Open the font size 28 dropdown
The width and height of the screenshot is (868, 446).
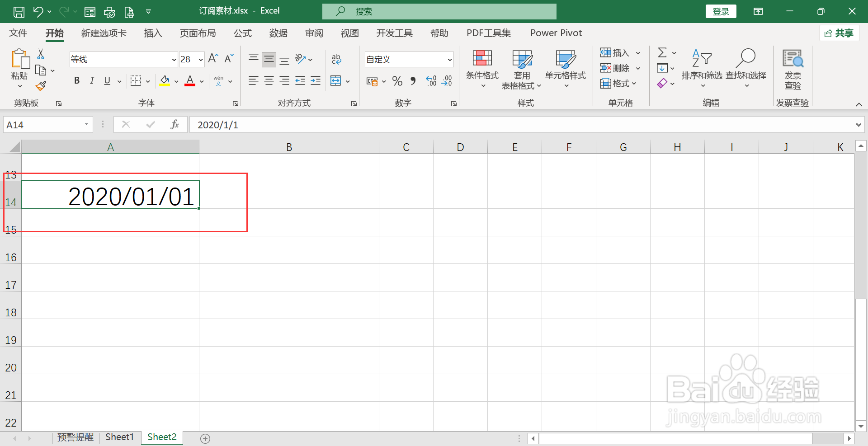pyautogui.click(x=201, y=60)
